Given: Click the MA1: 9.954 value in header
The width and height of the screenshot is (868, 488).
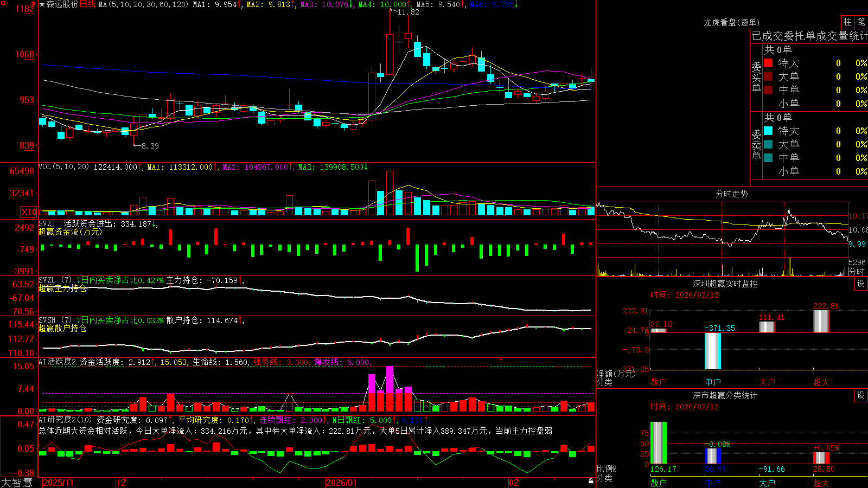Looking at the screenshot, I should tap(215, 4).
